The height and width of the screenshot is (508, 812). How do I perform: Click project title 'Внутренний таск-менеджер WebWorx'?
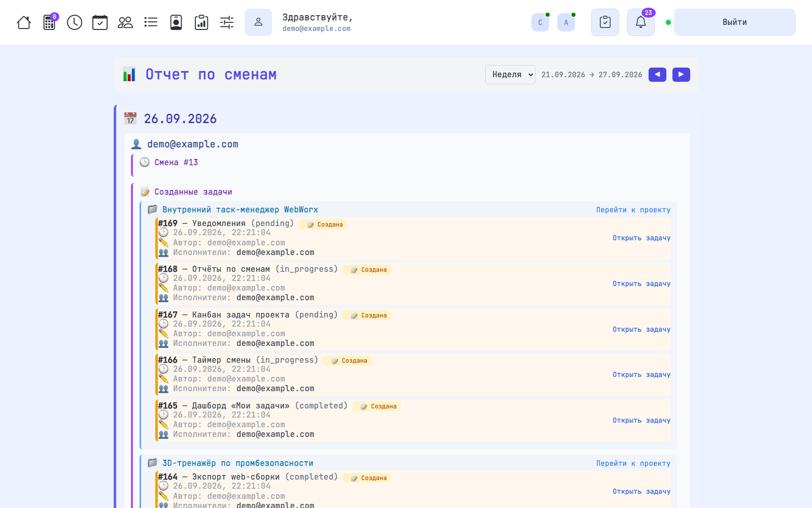[240, 210]
